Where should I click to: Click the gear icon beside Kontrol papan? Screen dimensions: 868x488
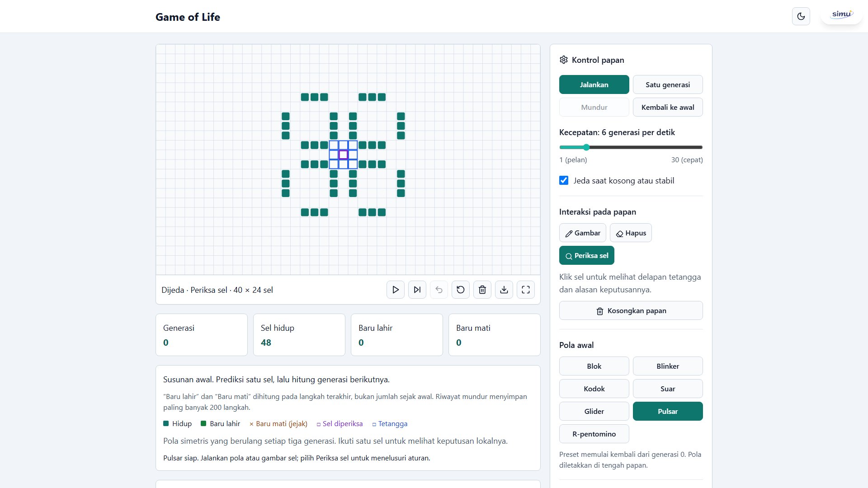tap(564, 60)
